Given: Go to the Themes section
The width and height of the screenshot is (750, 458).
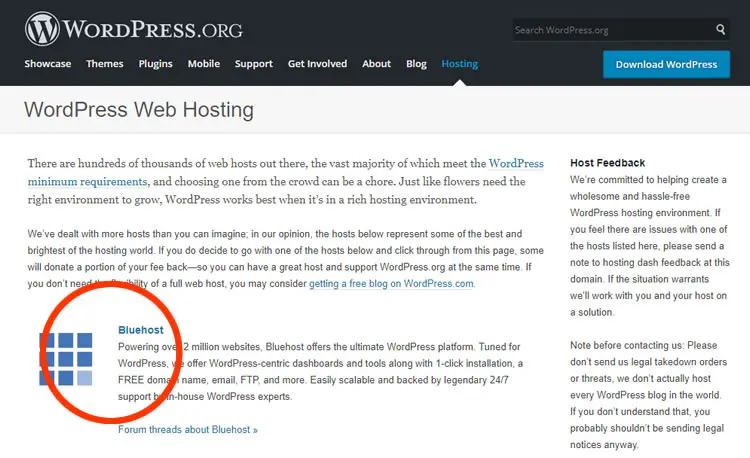Looking at the screenshot, I should (x=105, y=64).
